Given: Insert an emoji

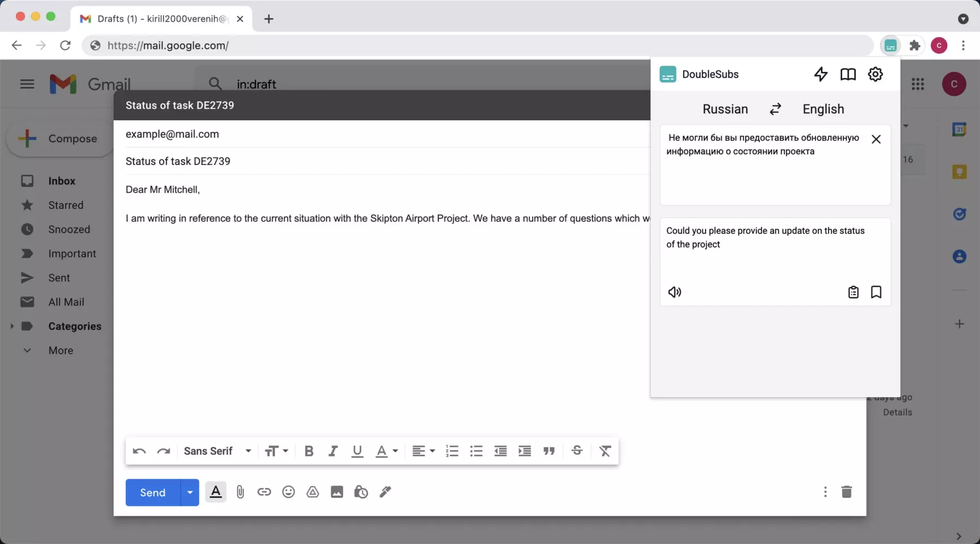Looking at the screenshot, I should click(x=289, y=492).
